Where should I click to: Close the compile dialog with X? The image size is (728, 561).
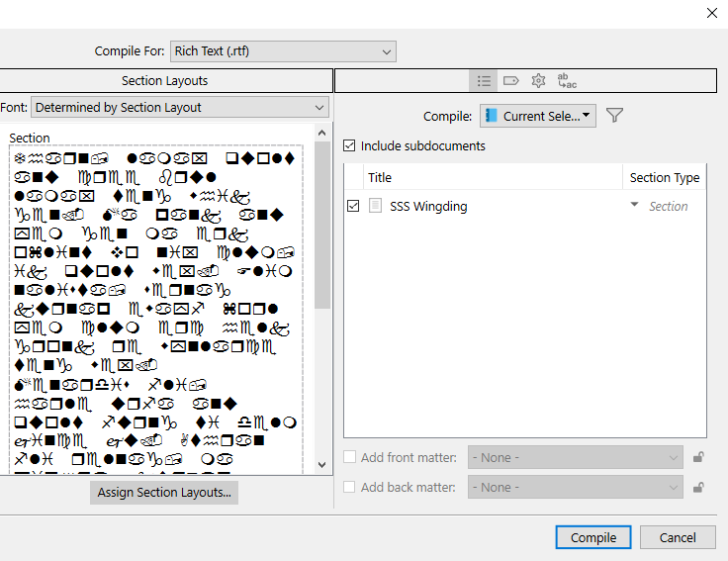coord(711,13)
